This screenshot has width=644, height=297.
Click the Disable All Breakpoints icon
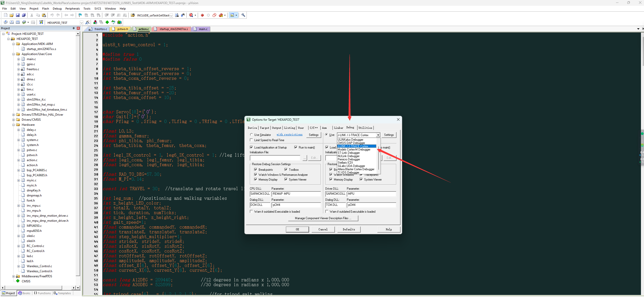[214, 15]
